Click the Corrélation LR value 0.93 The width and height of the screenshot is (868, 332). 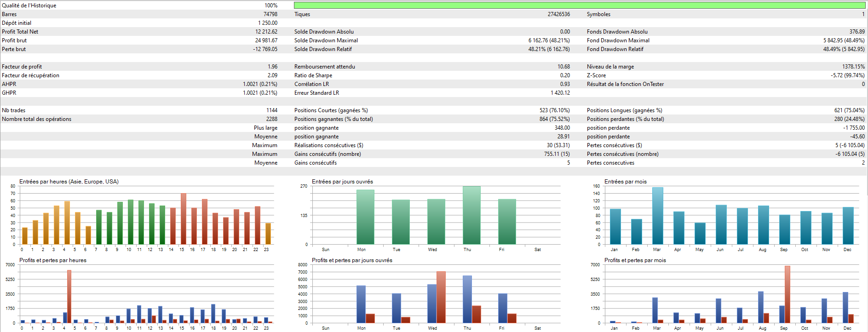coord(565,84)
